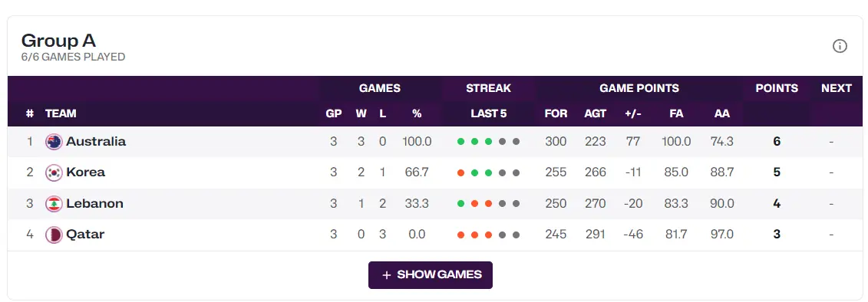This screenshot has width=868, height=302.
Task: Click the TEAM column header
Action: tap(61, 113)
